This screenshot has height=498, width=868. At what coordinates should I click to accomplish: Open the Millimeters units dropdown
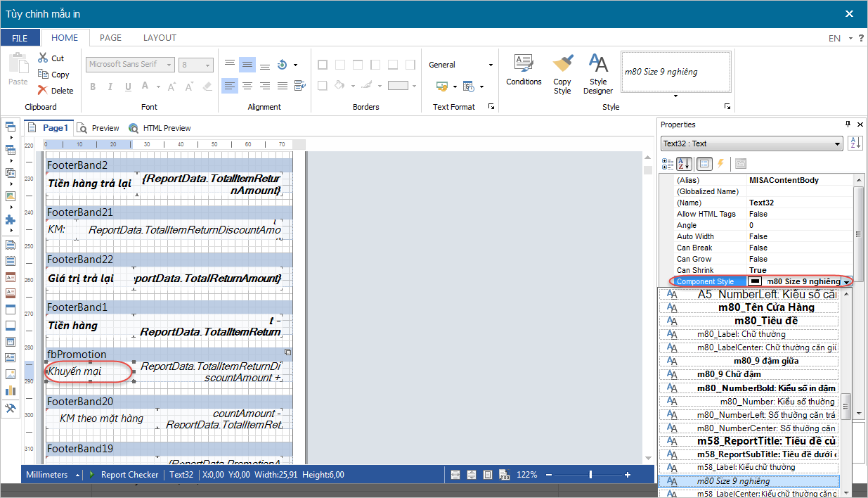(77, 475)
